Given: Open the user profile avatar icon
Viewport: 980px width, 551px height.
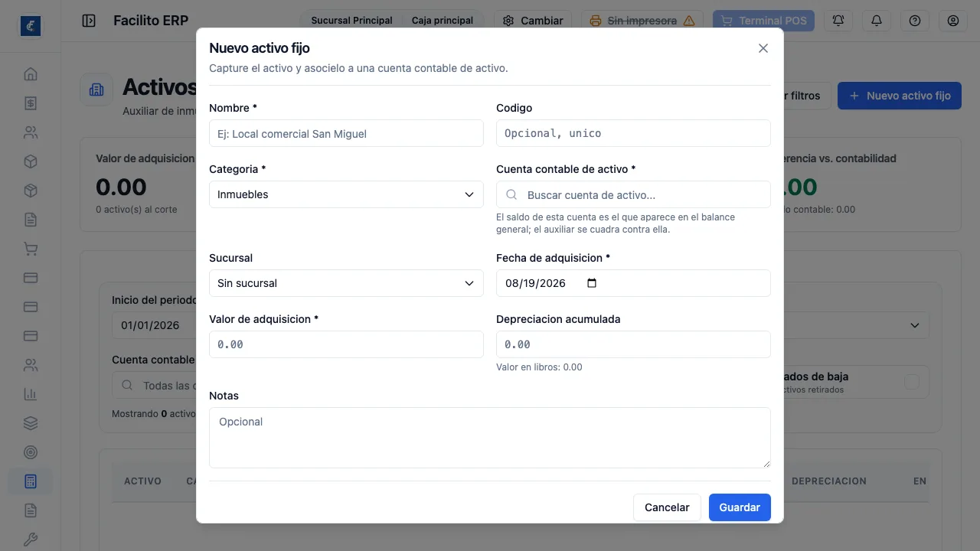Looking at the screenshot, I should pyautogui.click(x=953, y=21).
